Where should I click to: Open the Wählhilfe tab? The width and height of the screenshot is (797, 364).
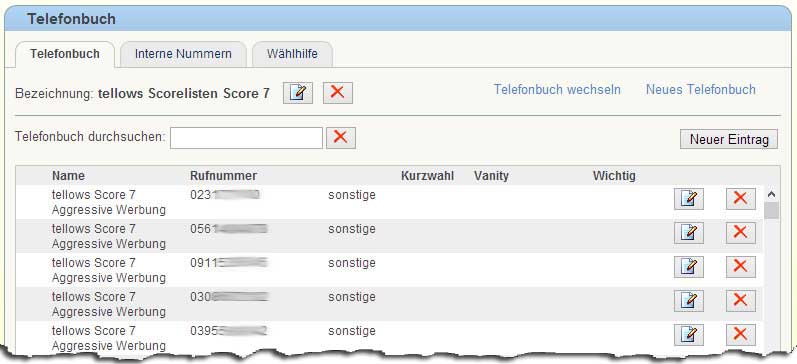[292, 54]
